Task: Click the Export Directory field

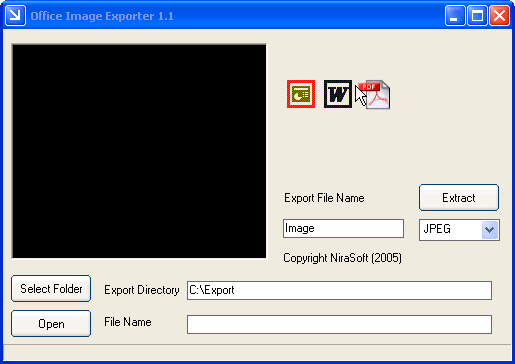Action: tap(339, 290)
